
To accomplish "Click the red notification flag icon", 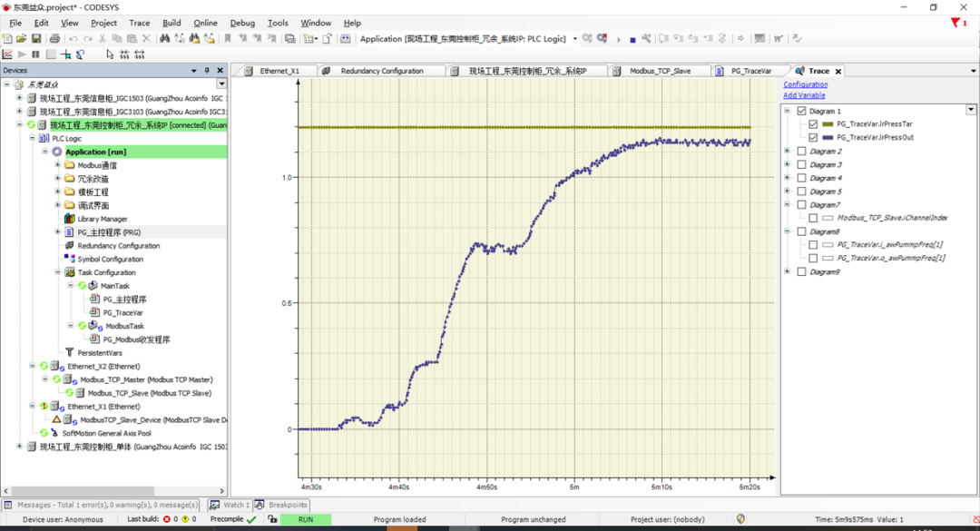I will click(x=955, y=23).
